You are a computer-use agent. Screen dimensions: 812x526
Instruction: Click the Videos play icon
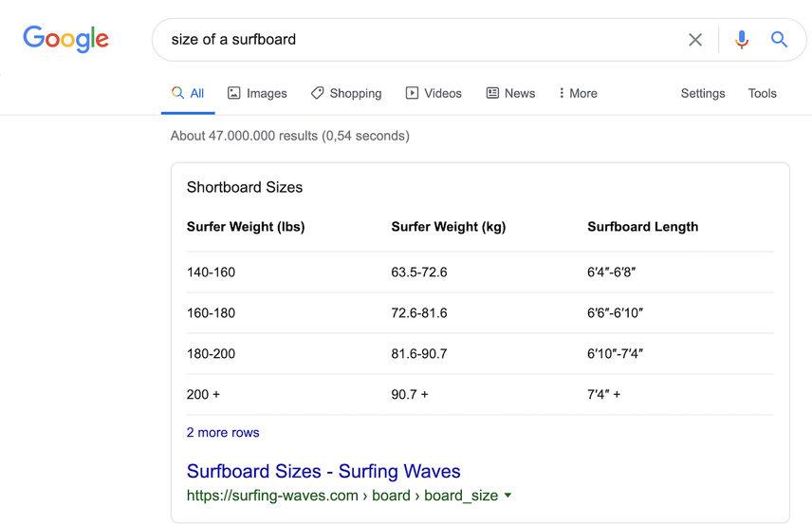coord(412,93)
